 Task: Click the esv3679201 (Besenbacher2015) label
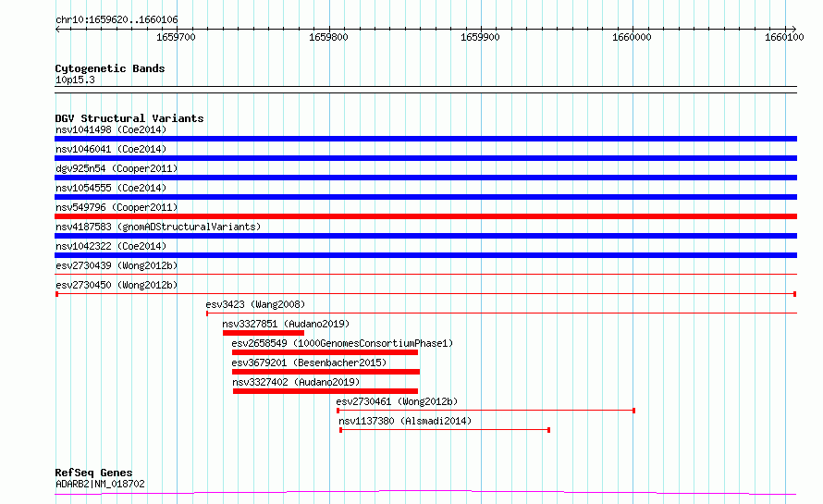click(x=309, y=363)
